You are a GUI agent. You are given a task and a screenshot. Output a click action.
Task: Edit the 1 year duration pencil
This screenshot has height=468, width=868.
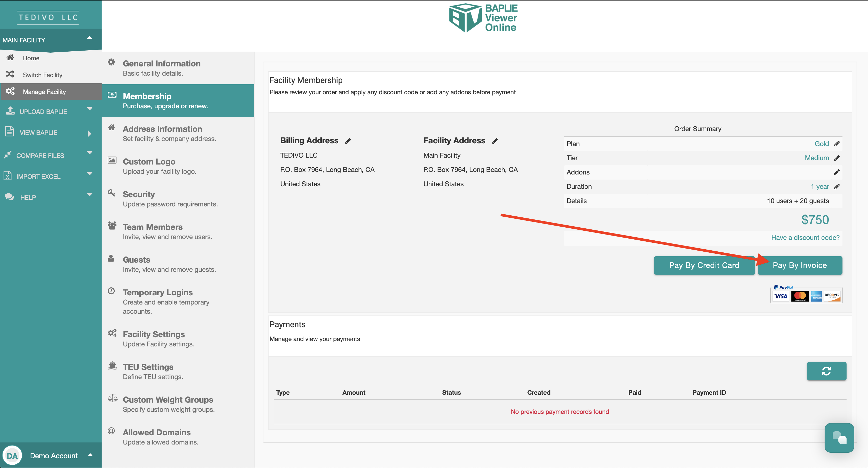coord(837,186)
